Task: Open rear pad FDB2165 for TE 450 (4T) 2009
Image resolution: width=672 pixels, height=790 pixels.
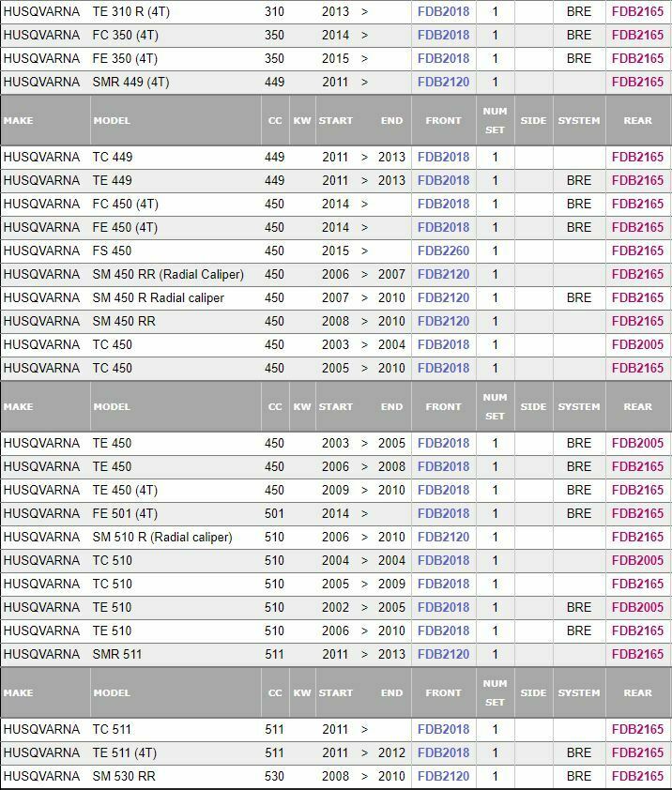Action: coord(637,490)
